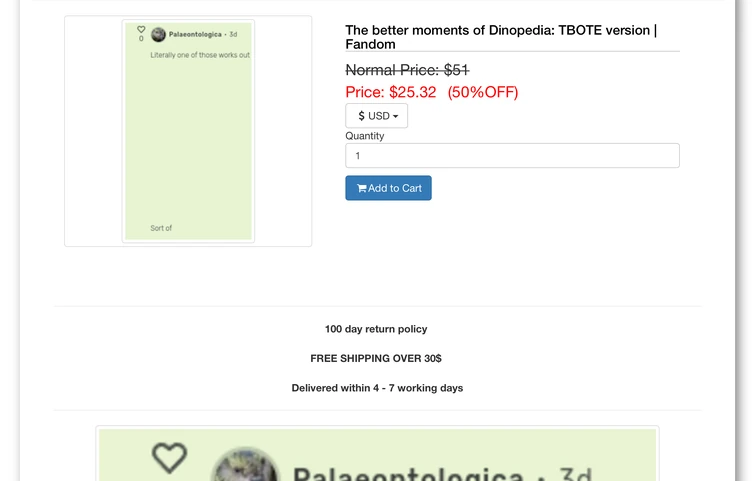Viewport: 755px width, 481px height.
Task: Open the USD currency dropdown
Action: click(377, 116)
